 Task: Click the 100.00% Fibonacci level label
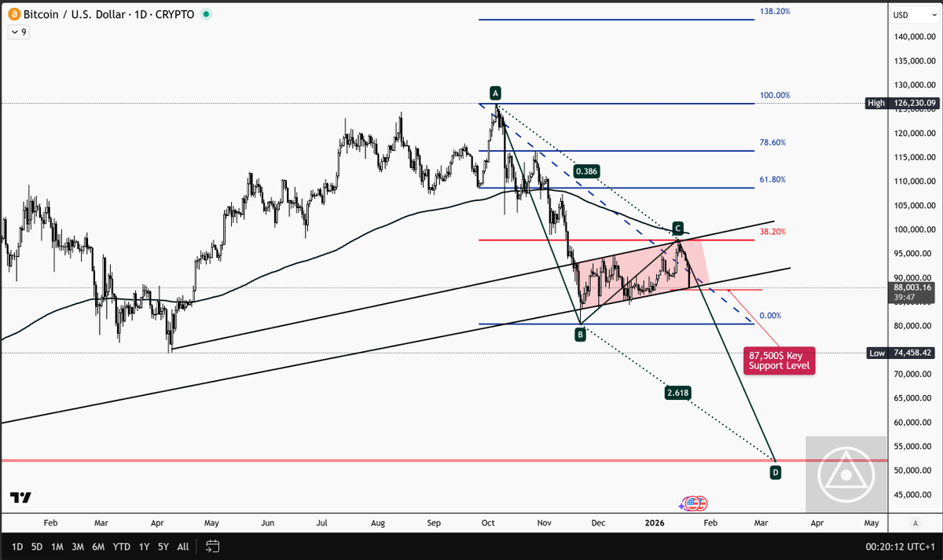(775, 95)
